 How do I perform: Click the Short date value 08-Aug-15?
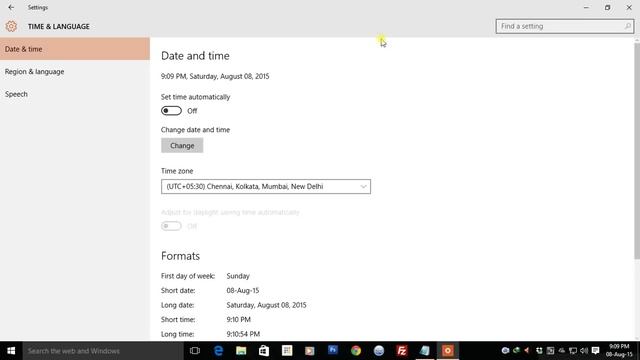243,290
